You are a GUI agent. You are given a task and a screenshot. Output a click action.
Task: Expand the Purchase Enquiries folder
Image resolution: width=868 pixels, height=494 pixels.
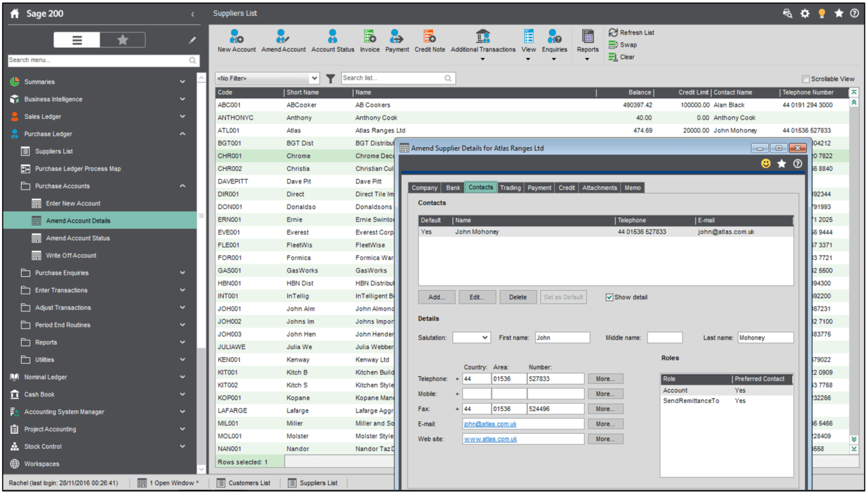[x=183, y=273]
